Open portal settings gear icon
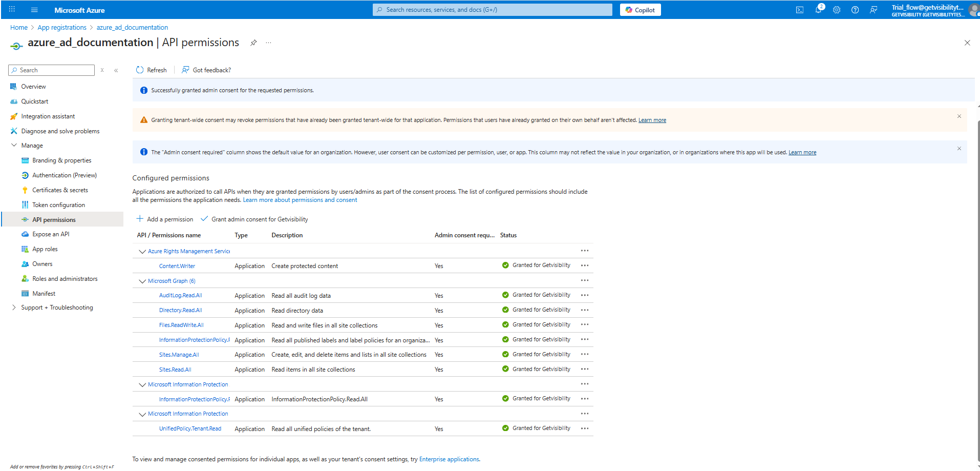The image size is (980, 471). (837, 10)
